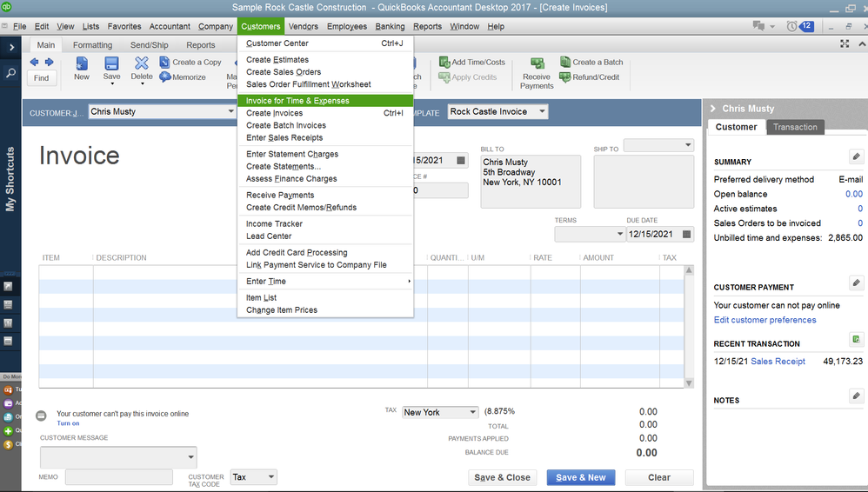Switch to the Send/Ship tab
868x492 pixels.
pos(150,45)
